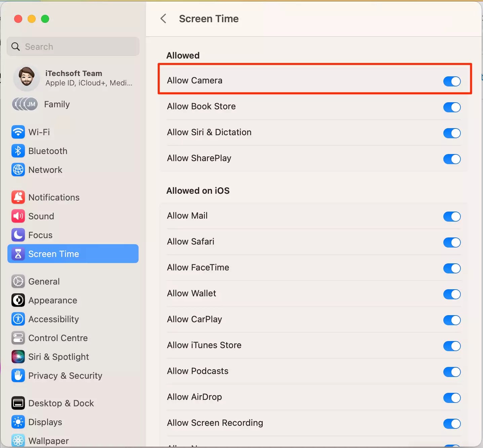The height and width of the screenshot is (448, 483).
Task: Click the Desktop & Dock icon
Action: (18, 403)
